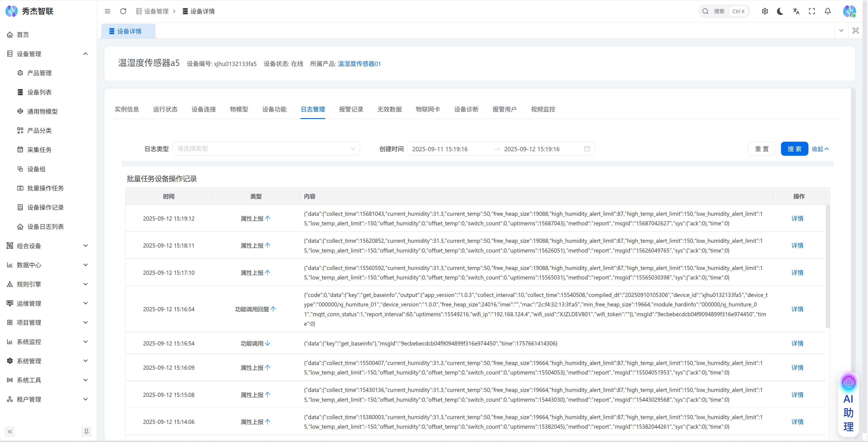Switch to the 报警记录 tab
The image size is (868, 442).
pyautogui.click(x=351, y=109)
